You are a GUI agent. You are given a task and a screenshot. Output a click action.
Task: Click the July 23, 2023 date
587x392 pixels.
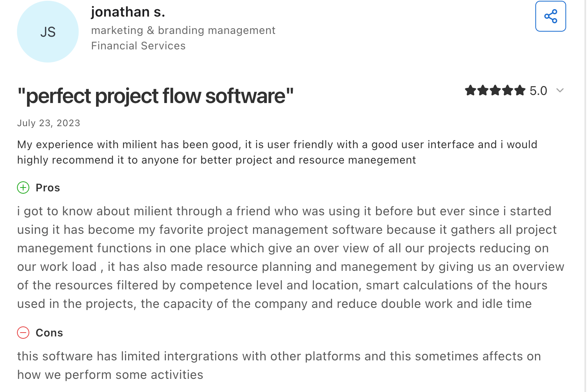pyautogui.click(x=48, y=123)
